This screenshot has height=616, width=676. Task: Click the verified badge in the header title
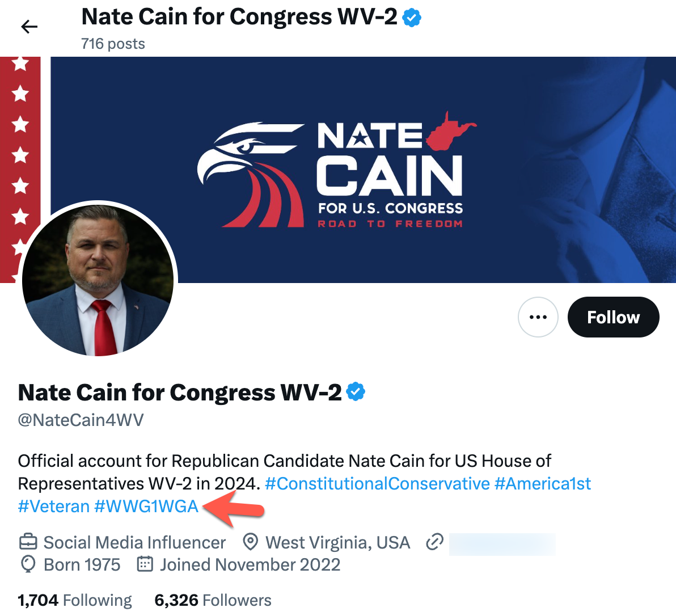pos(412,18)
